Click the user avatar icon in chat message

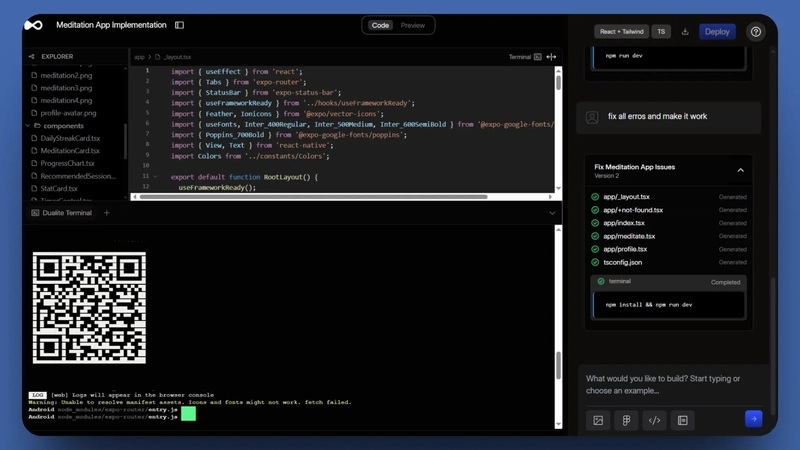pyautogui.click(x=592, y=117)
